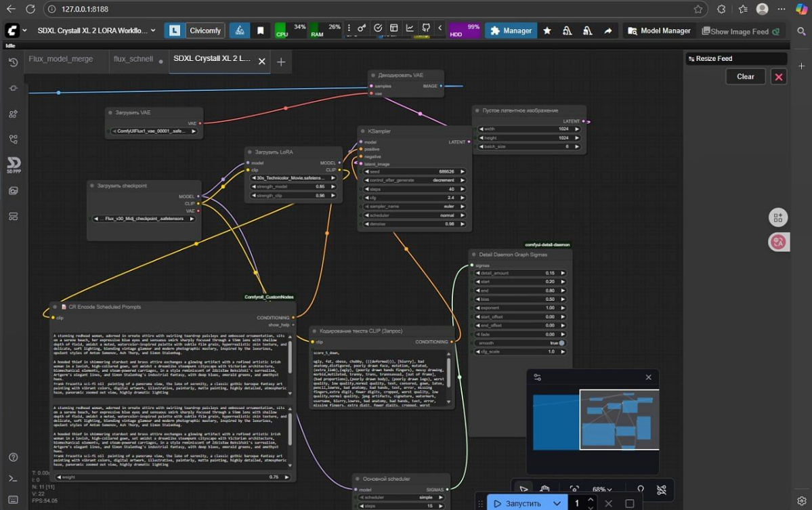
Task: Open search with the magnifier icon
Action: [801, 31]
